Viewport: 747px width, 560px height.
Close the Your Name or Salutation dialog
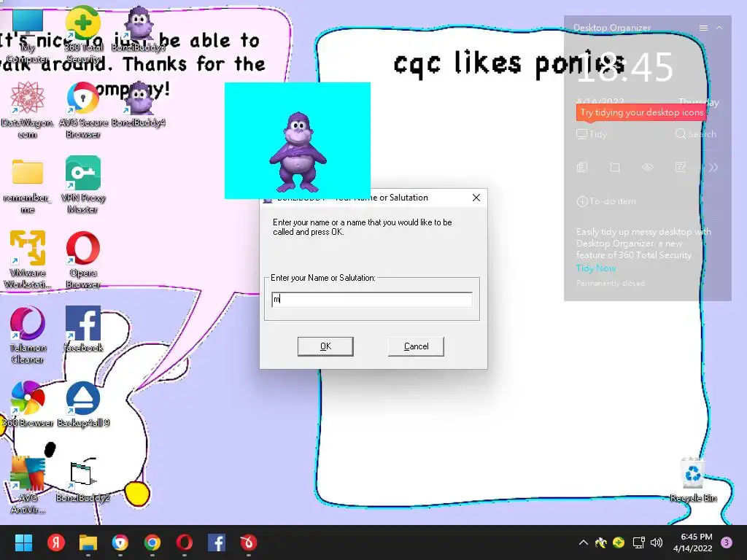tap(476, 198)
